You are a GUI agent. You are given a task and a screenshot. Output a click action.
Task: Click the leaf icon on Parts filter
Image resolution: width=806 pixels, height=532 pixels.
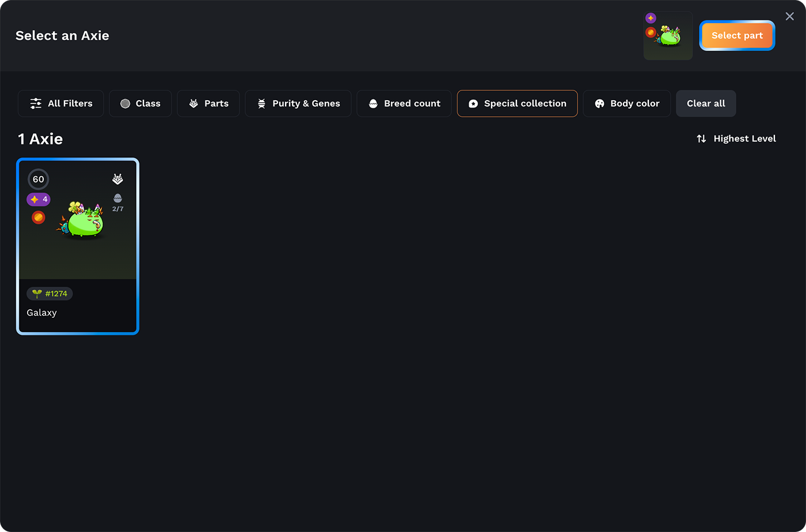pos(193,104)
